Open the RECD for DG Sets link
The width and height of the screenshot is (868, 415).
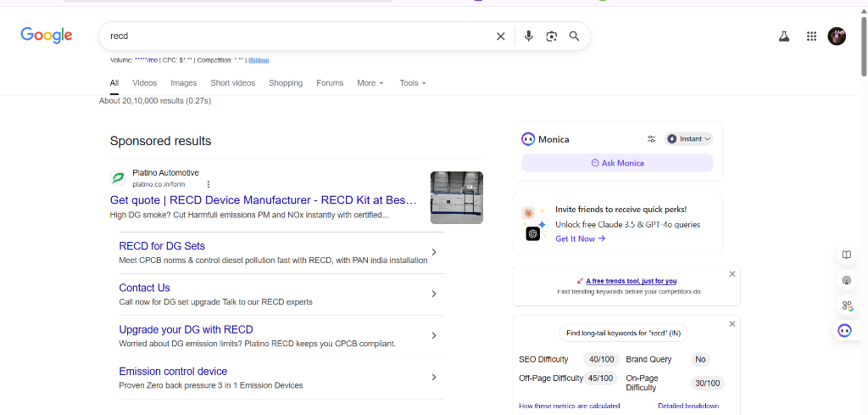pos(162,246)
